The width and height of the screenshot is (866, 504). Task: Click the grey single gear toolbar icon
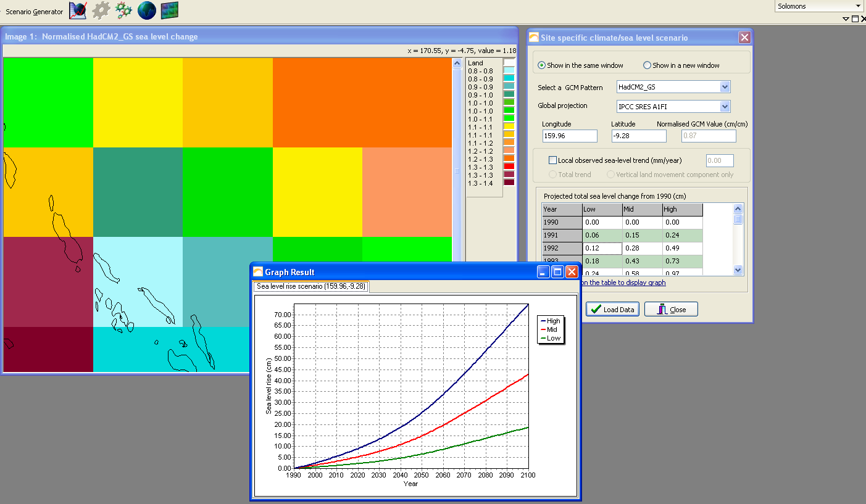(101, 10)
